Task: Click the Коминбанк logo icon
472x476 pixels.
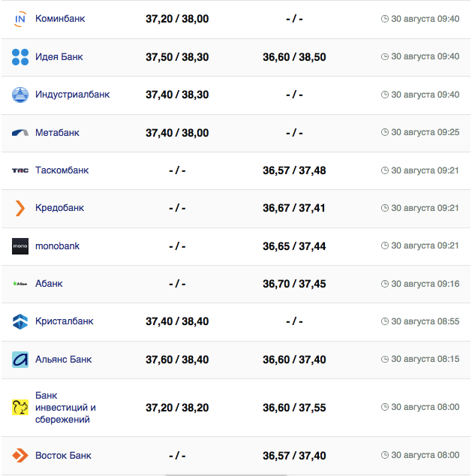Action: tap(20, 19)
